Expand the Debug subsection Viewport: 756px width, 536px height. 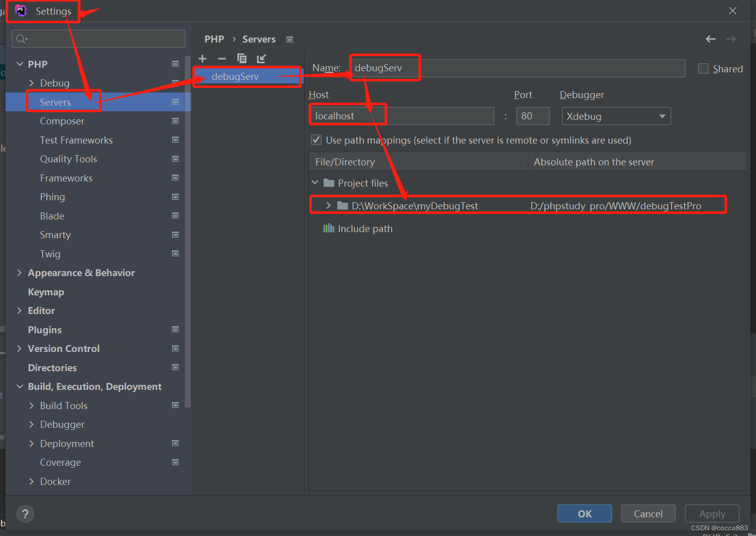click(31, 83)
